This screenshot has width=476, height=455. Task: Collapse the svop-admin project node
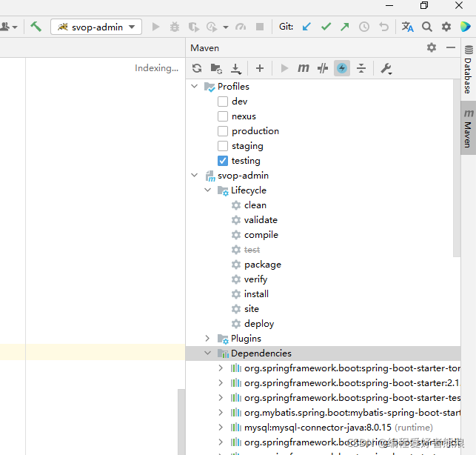pyautogui.click(x=194, y=176)
